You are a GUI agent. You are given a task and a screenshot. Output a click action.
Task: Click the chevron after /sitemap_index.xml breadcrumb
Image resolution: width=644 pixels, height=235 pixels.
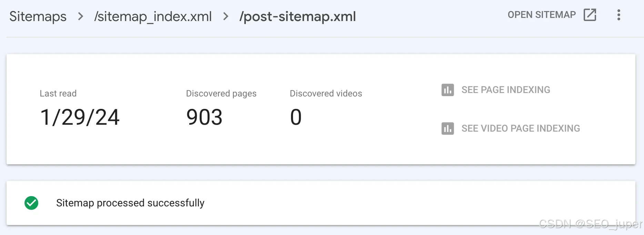(226, 16)
